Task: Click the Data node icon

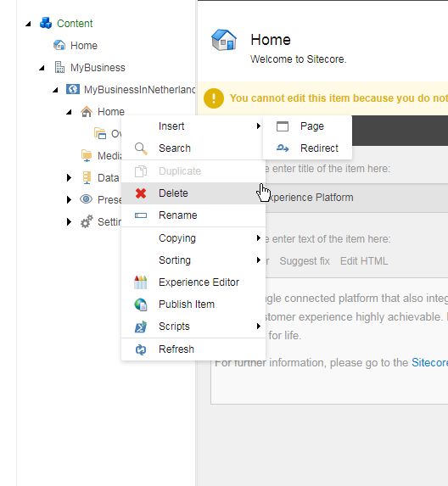Action: click(87, 177)
